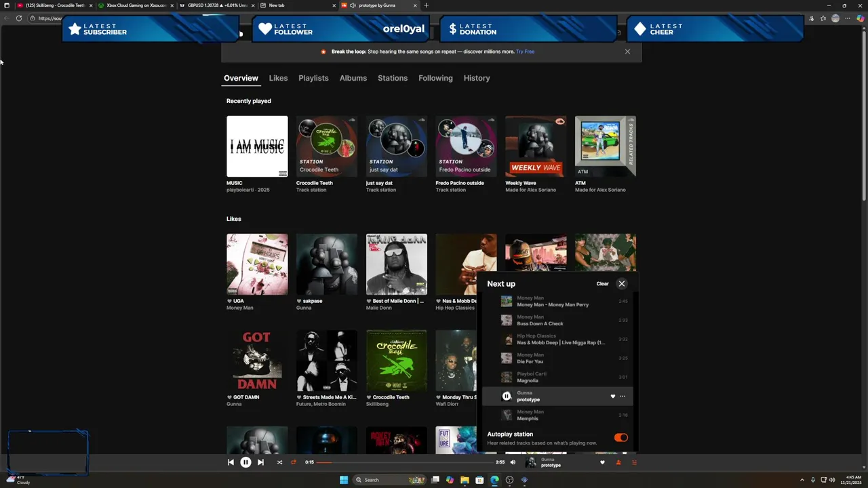Skip to the previous track in player bar
The image size is (868, 488).
pyautogui.click(x=231, y=462)
